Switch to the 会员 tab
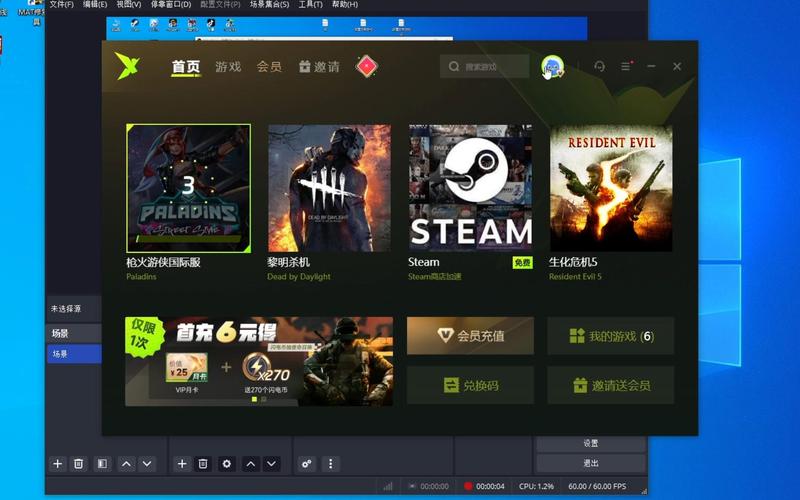This screenshot has width=800, height=500. tap(269, 67)
